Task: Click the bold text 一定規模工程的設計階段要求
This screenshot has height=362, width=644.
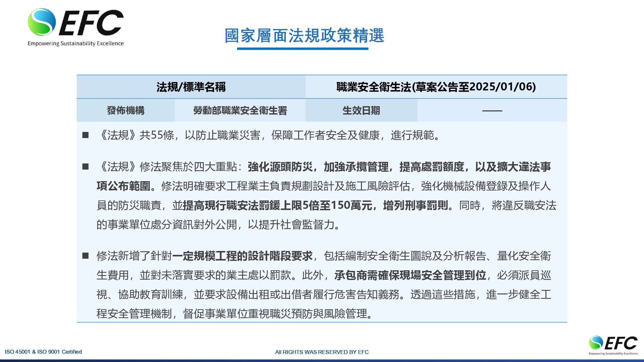Action: (x=242, y=256)
